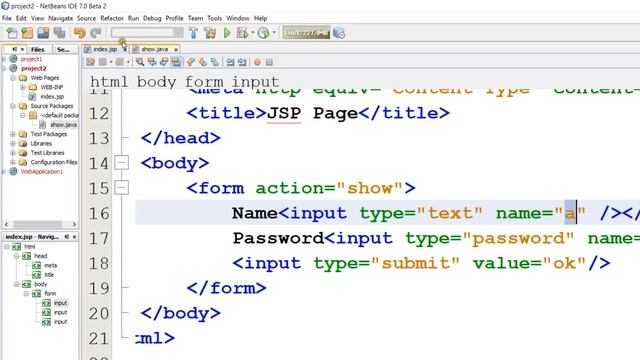This screenshot has width=640, height=360.
Task: Click Next Bookmark editor icon
Action: 202,62
